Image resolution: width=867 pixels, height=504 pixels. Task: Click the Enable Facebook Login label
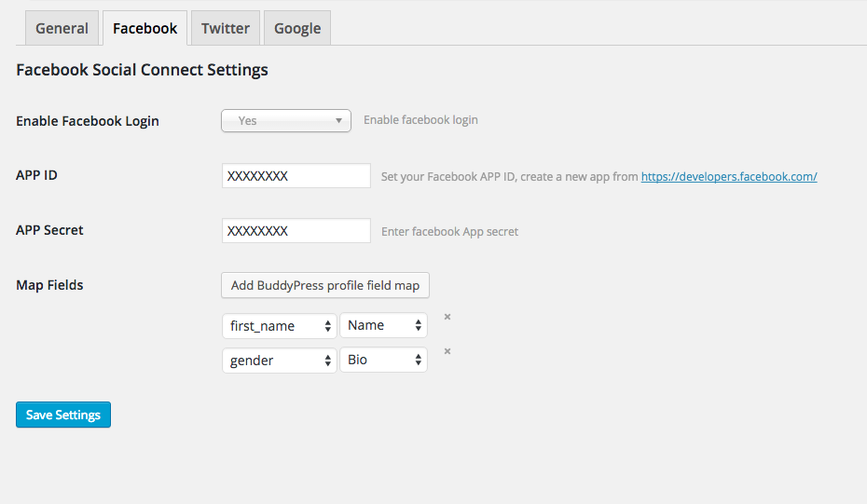click(x=88, y=121)
